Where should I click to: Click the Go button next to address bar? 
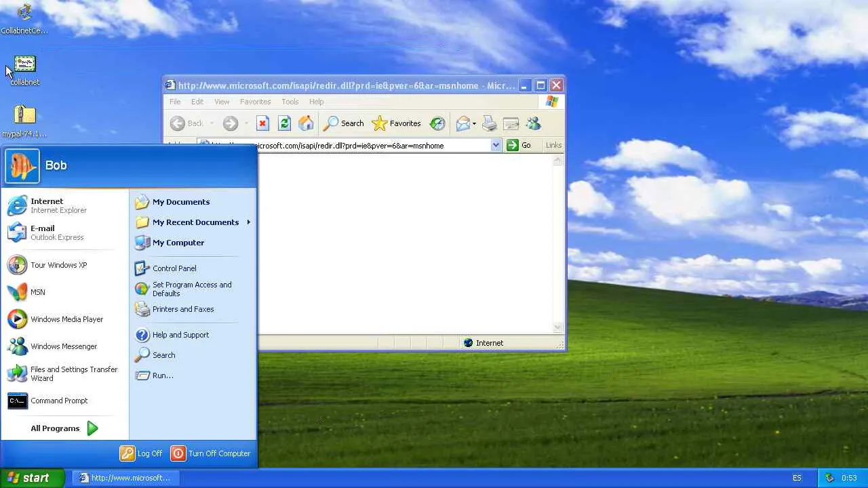tap(519, 145)
